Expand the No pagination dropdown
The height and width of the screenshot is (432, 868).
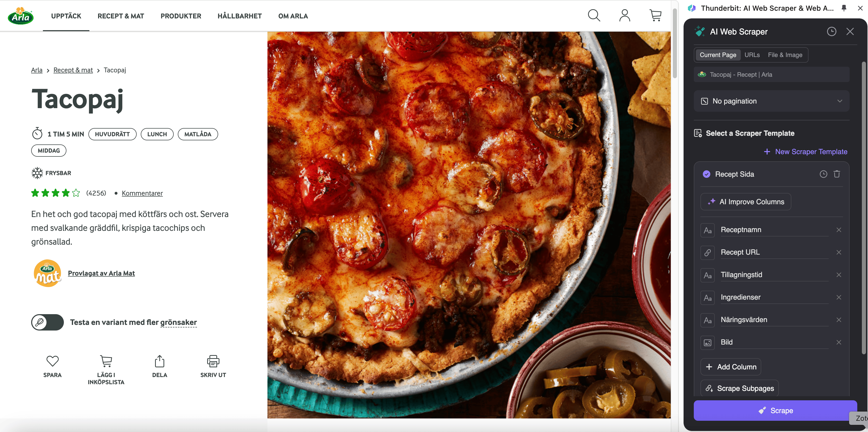pos(771,101)
